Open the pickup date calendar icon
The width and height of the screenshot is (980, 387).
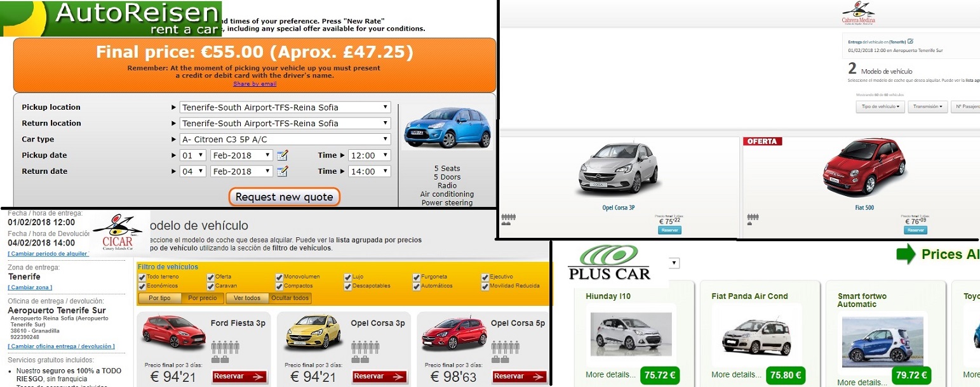click(283, 155)
